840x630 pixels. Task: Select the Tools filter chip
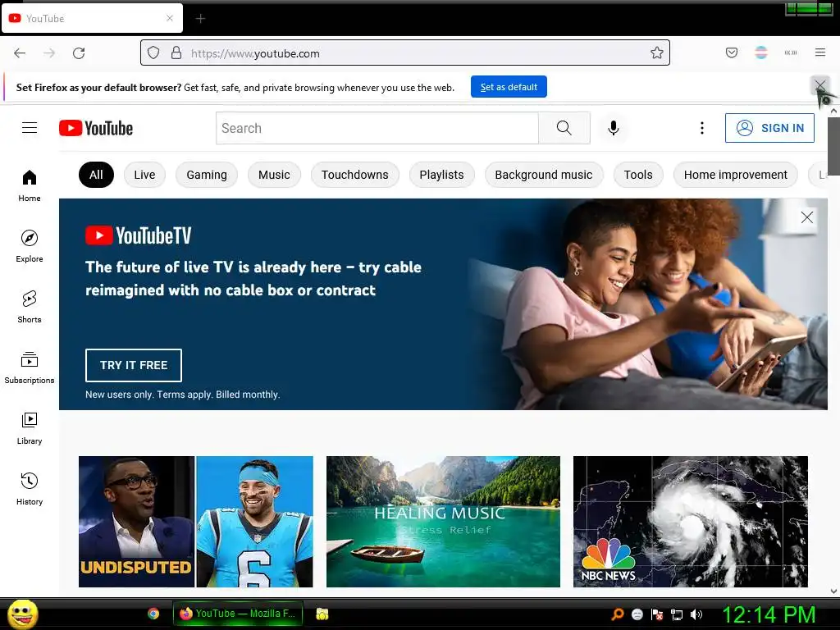[638, 175]
